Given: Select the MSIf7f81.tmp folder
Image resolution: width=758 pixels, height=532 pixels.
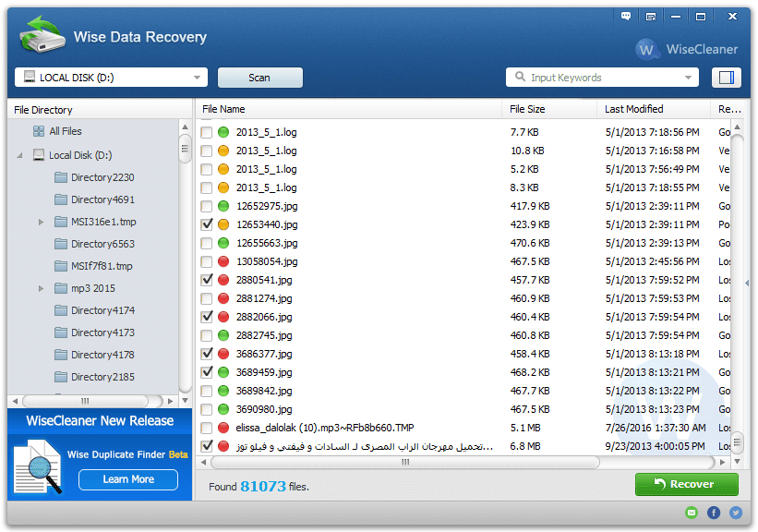Looking at the screenshot, I should [102, 266].
